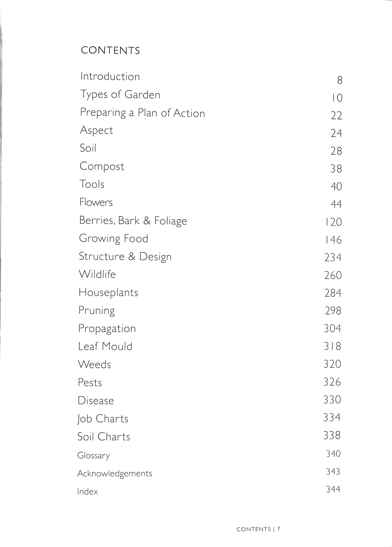Click the CONTENTS heading at top

coord(110,51)
